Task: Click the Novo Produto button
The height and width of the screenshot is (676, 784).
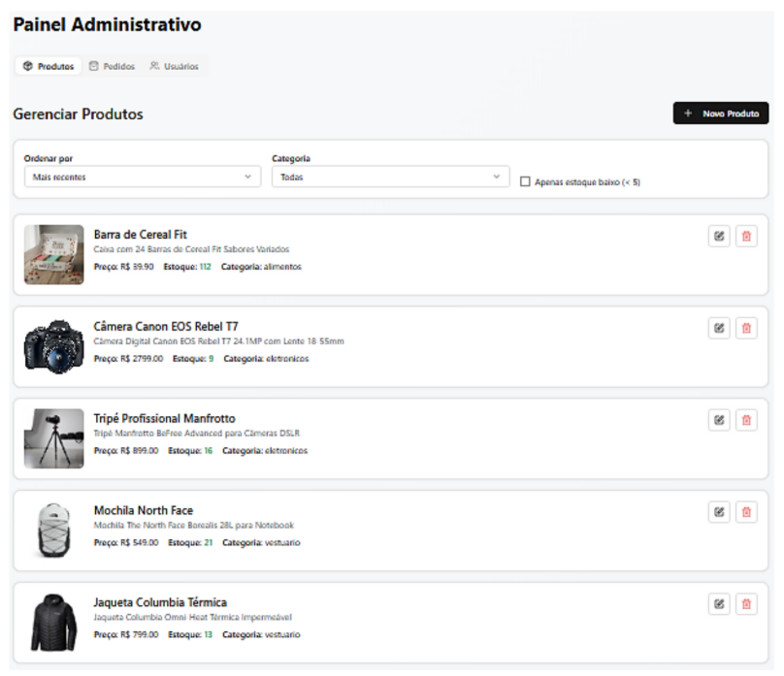Action: [720, 113]
